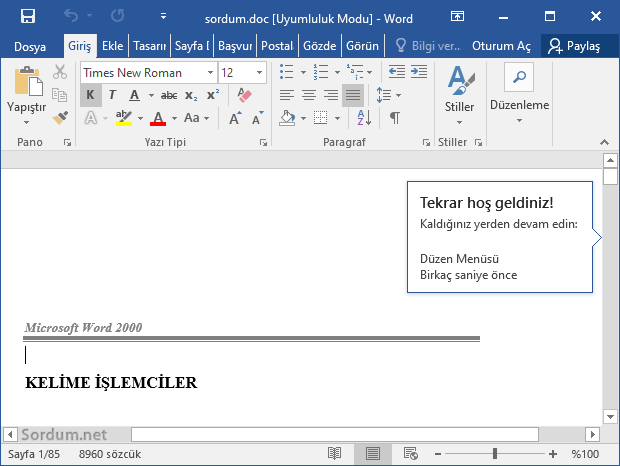Open Ribbon Display Options icon
The width and height of the screenshot is (620, 466).
[x=457, y=16]
